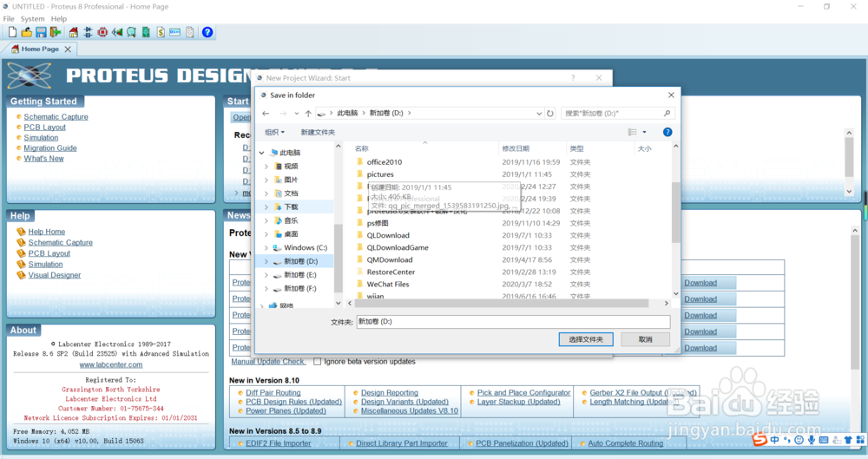Expand the 新加卷 (E:) drive node
The height and width of the screenshot is (459, 868).
pyautogui.click(x=266, y=275)
